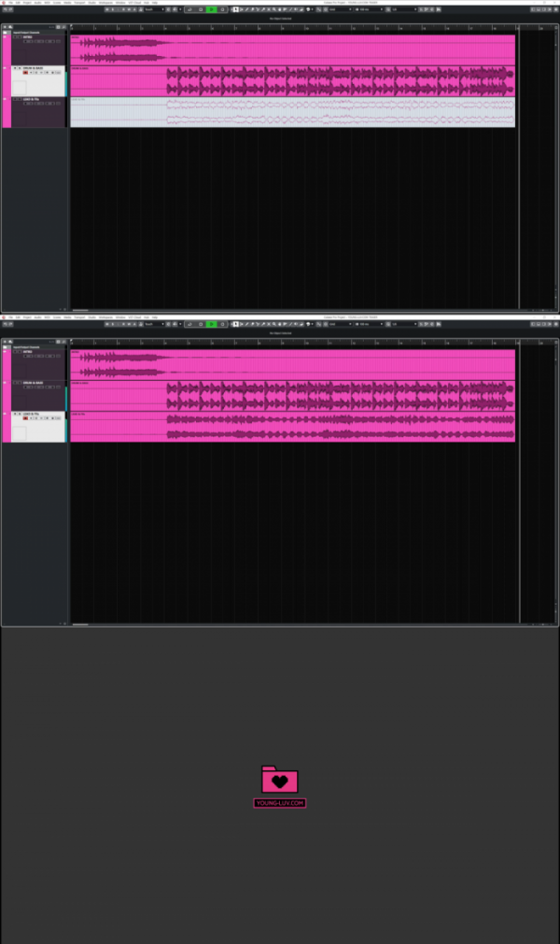Viewport: 560px width, 944px height.
Task: Click the green toolbar button in the lower window
Action: point(211,324)
